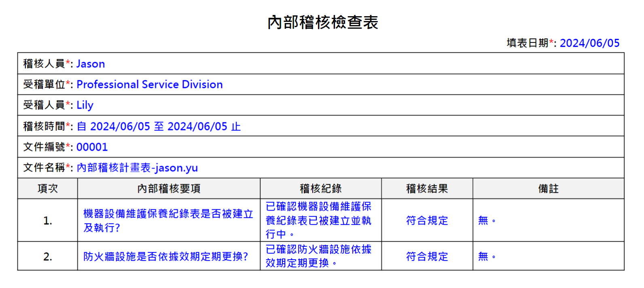This screenshot has width=644, height=288.
Task: Click the 內部稽核要項 column header
Action: point(169,189)
